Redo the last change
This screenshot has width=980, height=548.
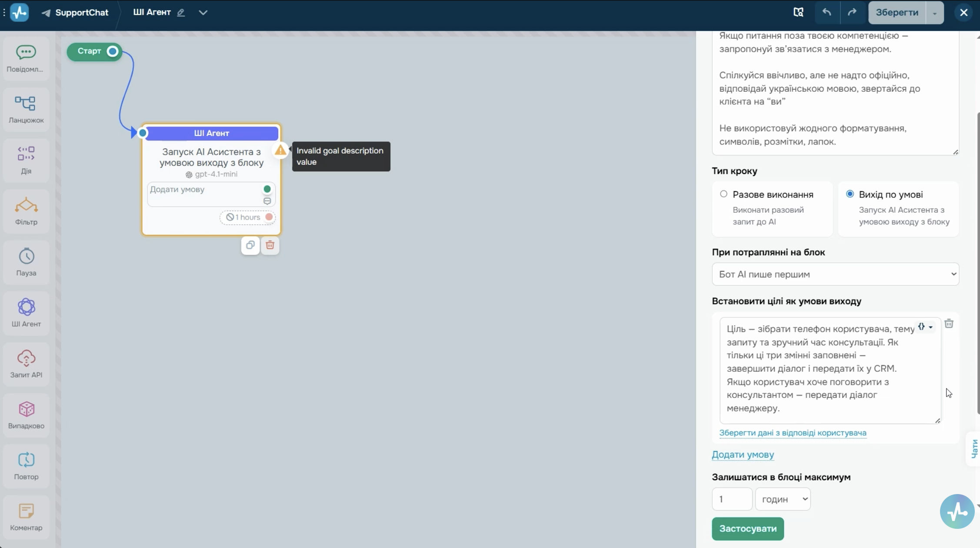coord(852,12)
